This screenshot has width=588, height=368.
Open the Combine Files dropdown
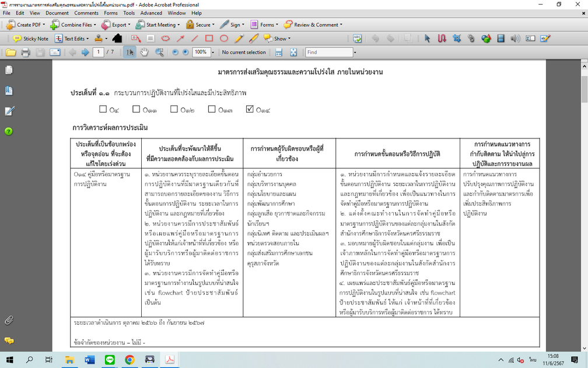[73, 25]
